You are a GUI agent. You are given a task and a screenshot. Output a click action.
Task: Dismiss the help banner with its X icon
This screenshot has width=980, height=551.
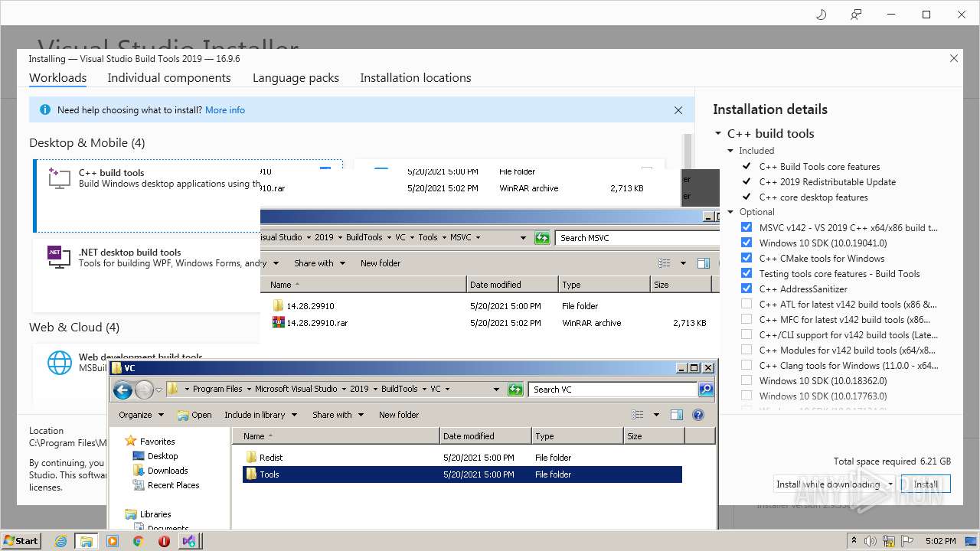[x=678, y=110]
